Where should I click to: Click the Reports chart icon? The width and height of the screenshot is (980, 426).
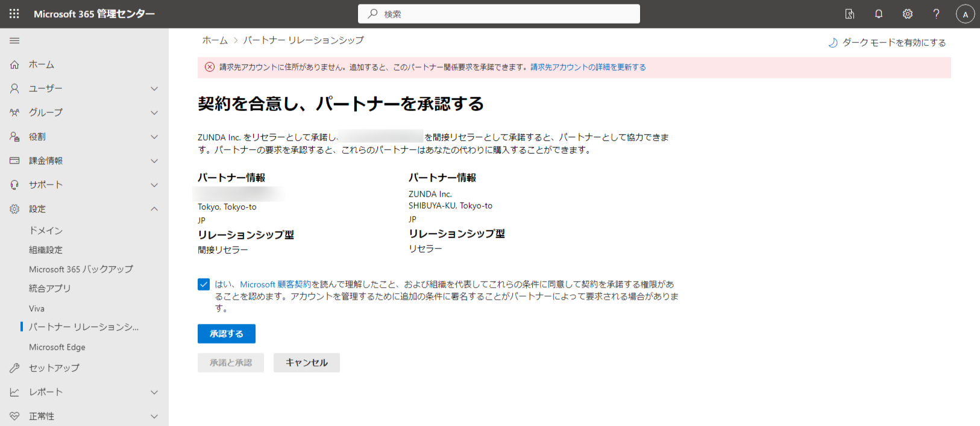coord(14,392)
